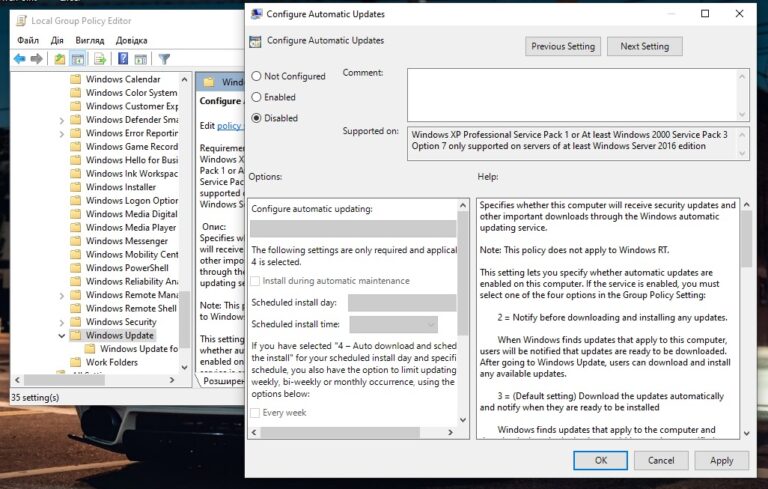Open the Довідка menu
This screenshot has width=768, height=489.
click(131, 40)
